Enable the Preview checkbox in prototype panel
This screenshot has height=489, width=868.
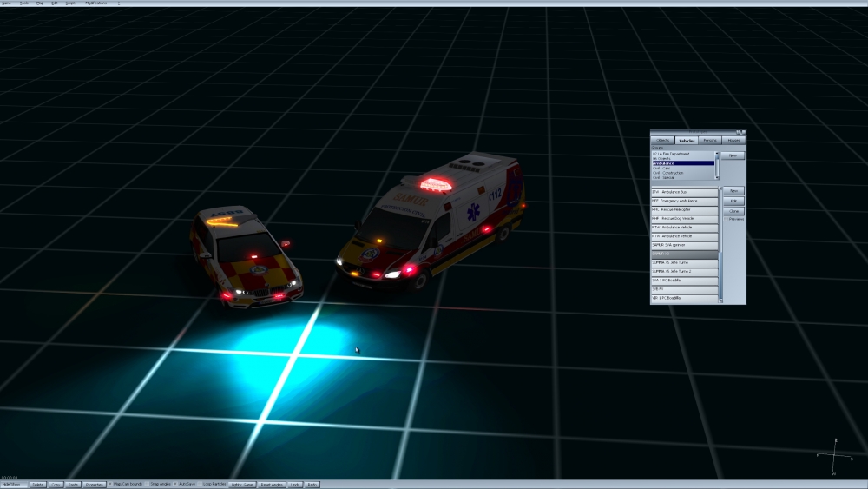click(726, 219)
